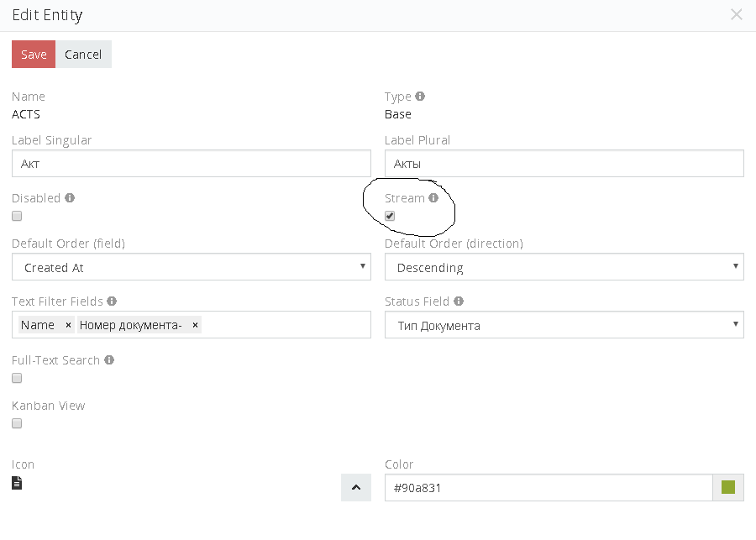Remove the Номер документа tag

coord(195,325)
